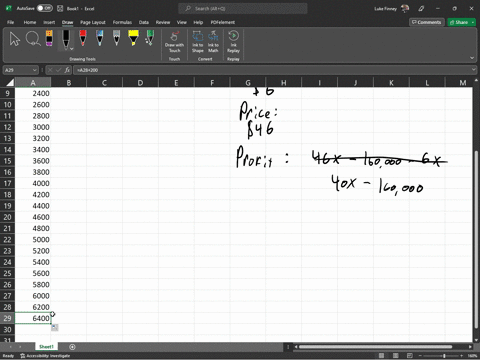Convert using Ink to Shape
The image size is (480, 360).
pyautogui.click(x=198, y=42)
